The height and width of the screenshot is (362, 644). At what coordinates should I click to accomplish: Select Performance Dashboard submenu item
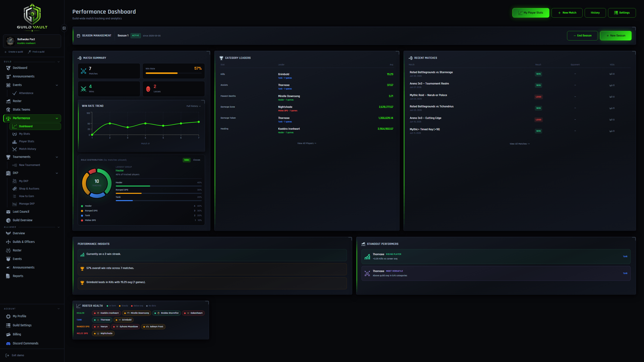tap(35, 126)
